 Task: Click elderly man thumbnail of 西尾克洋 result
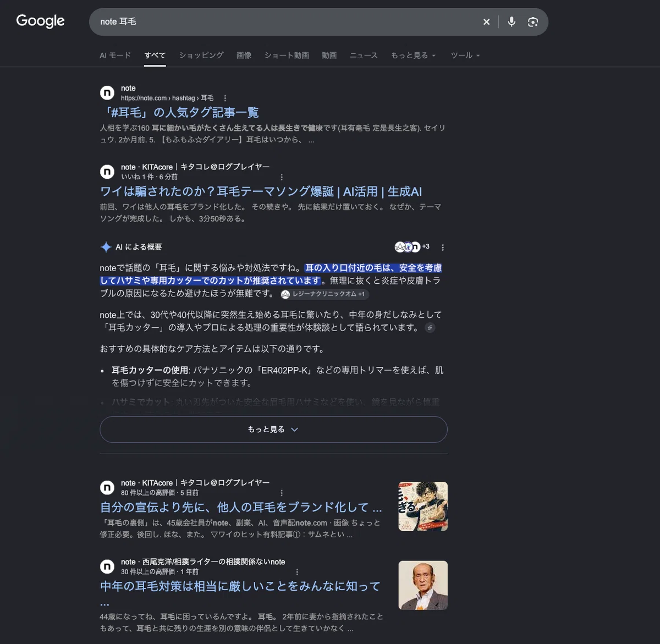(x=423, y=585)
